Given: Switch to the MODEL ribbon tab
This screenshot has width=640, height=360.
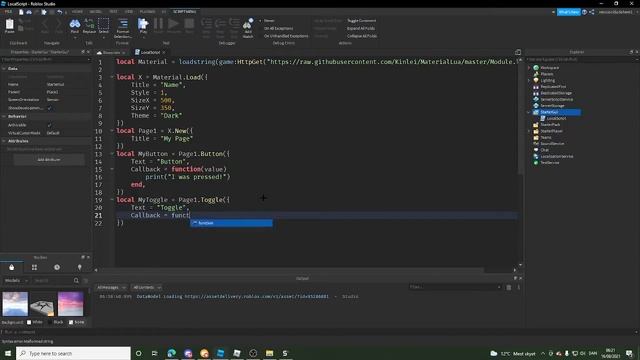Looking at the screenshot, I should (x=96, y=12).
